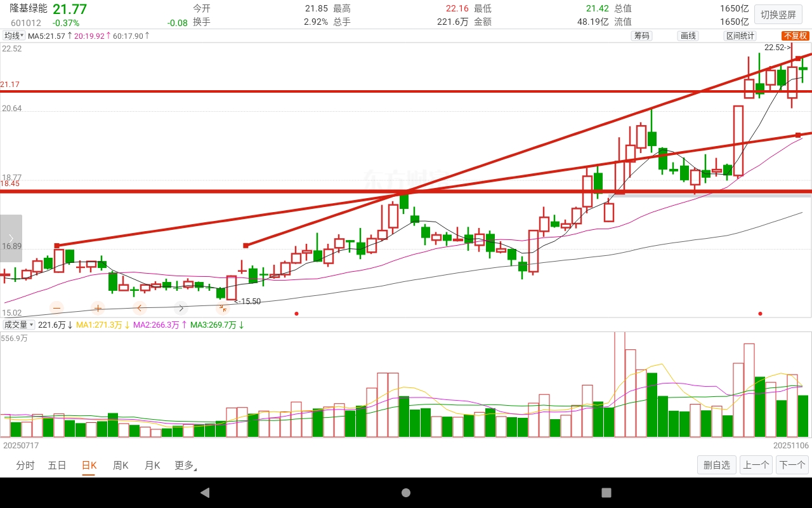The height and width of the screenshot is (508, 812).
Task: Click the 总手 value 221.6万
Action: [453, 22]
